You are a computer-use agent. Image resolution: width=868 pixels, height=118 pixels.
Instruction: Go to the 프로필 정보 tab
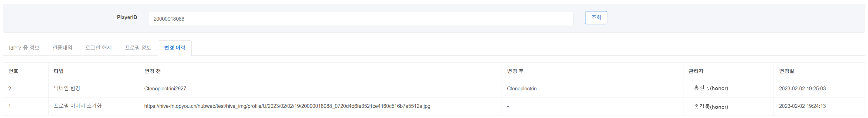138,48
